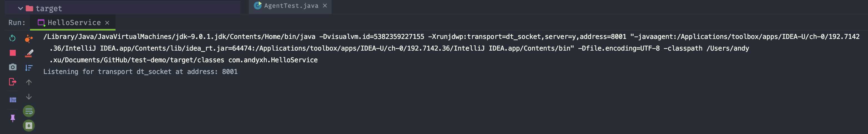The height and width of the screenshot is (134, 868).
Task: Click the red Exit icon
Action: [12, 82]
